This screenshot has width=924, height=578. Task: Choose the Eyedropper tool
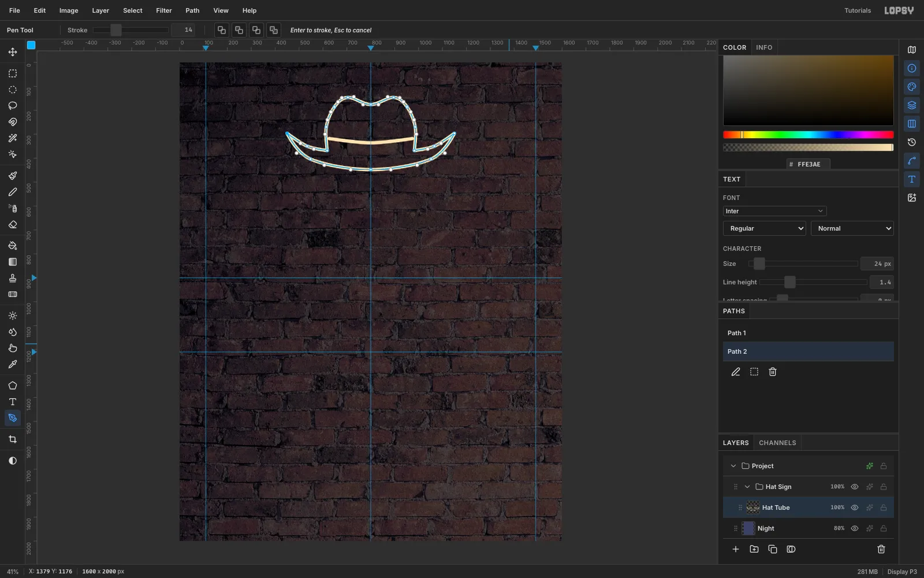(13, 364)
